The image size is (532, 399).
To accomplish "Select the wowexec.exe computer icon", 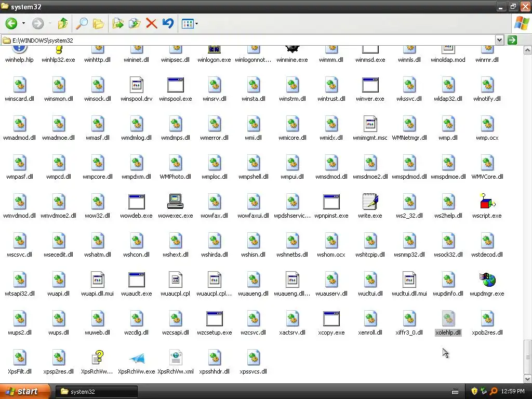I will pos(176,202).
